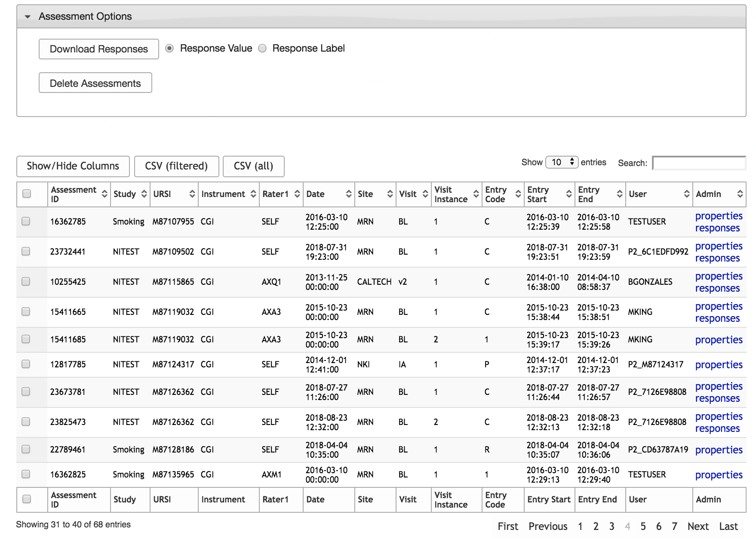This screenshot has width=756, height=542.
Task: Check the row for assessment 16362785
Action: (26, 221)
